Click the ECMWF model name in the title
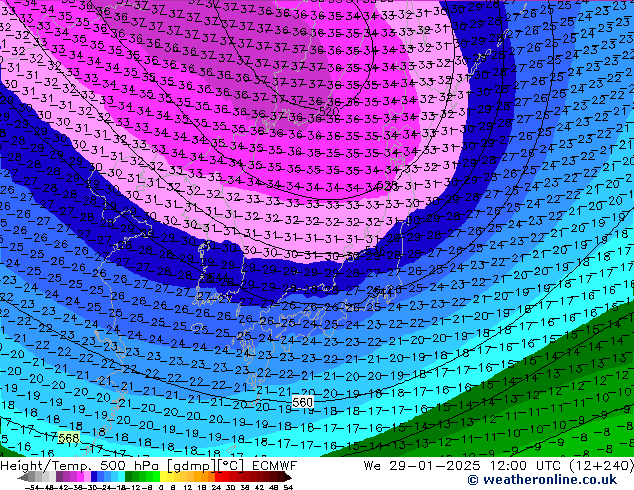The width and height of the screenshot is (634, 490). click(x=275, y=466)
